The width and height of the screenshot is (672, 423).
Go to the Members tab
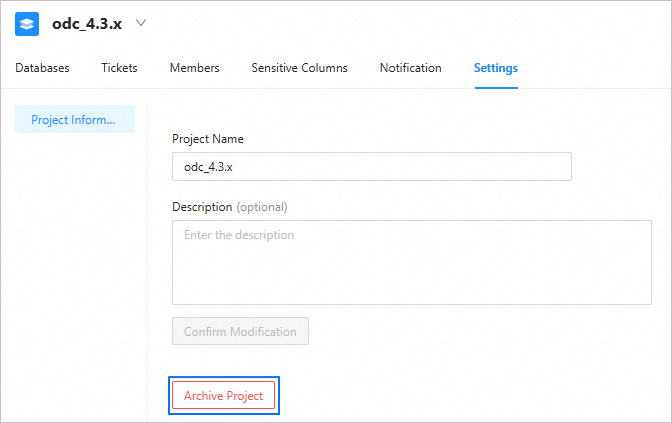point(194,68)
